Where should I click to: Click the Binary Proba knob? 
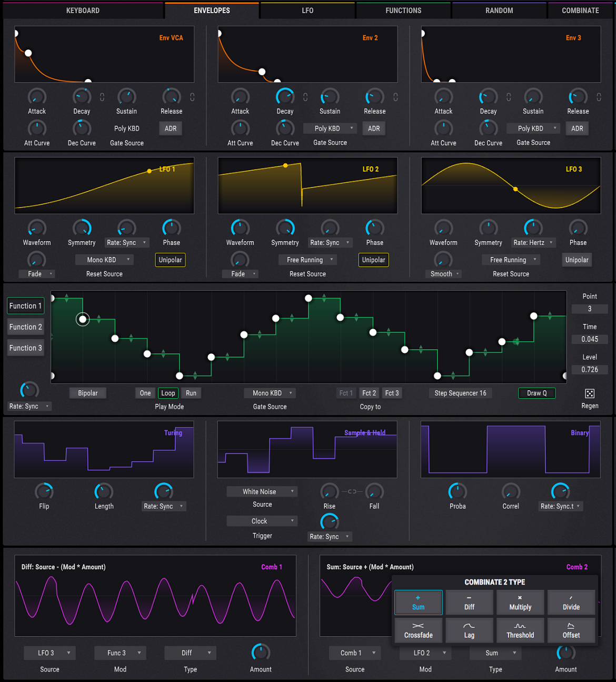tap(458, 492)
